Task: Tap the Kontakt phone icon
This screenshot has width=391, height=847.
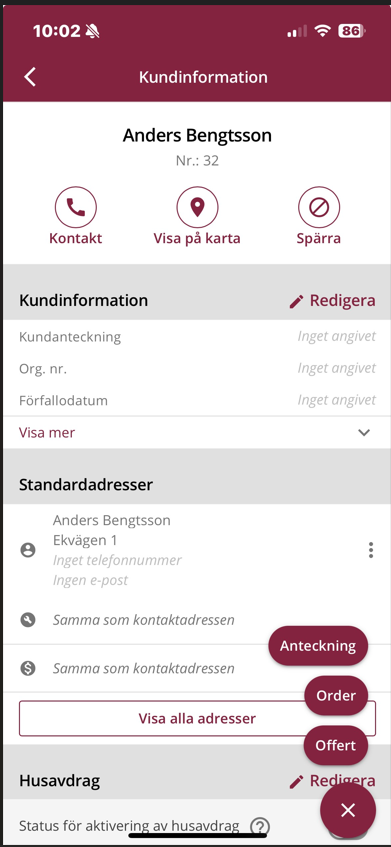Action: coord(76,207)
